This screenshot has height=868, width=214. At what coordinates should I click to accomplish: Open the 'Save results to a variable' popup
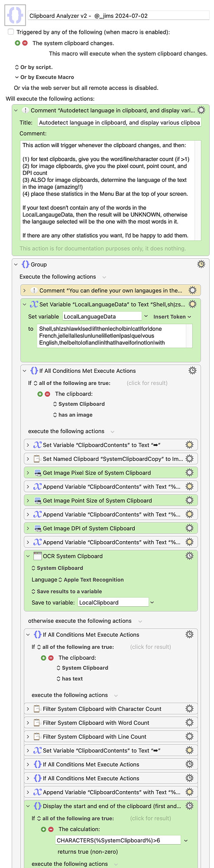pos(67,592)
